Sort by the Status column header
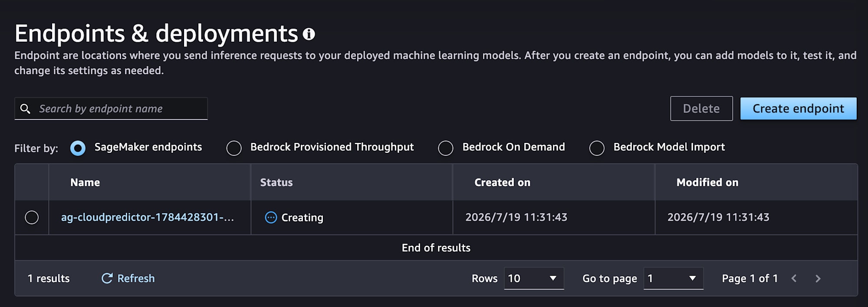This screenshot has height=307, width=868. point(276,182)
